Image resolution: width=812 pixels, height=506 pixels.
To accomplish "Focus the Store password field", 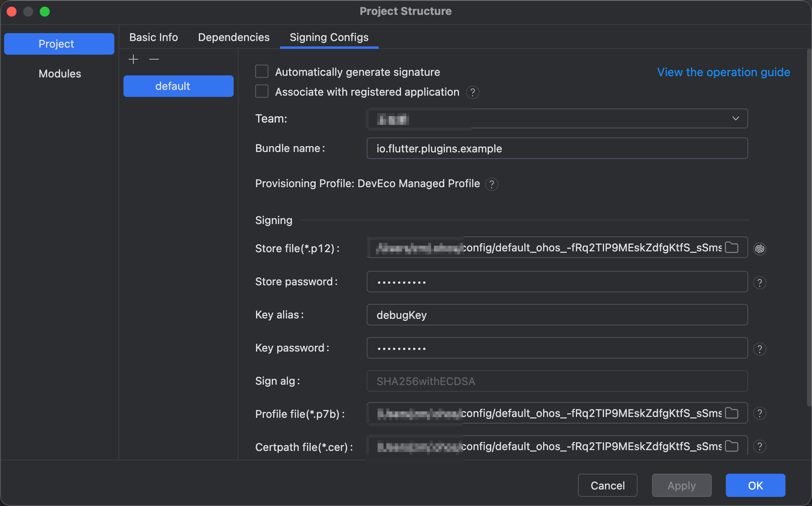I will coord(557,282).
